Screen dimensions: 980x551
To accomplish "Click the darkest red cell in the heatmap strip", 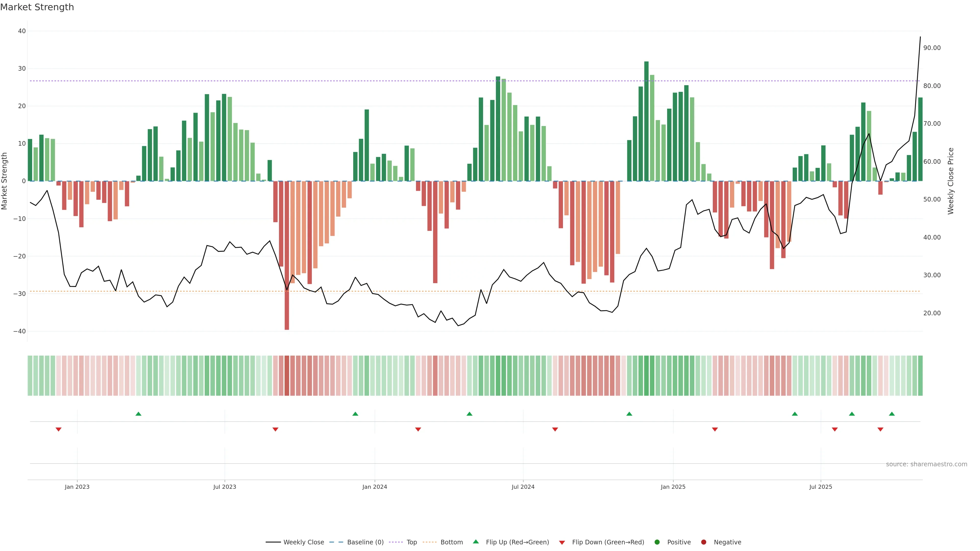I will [287, 376].
